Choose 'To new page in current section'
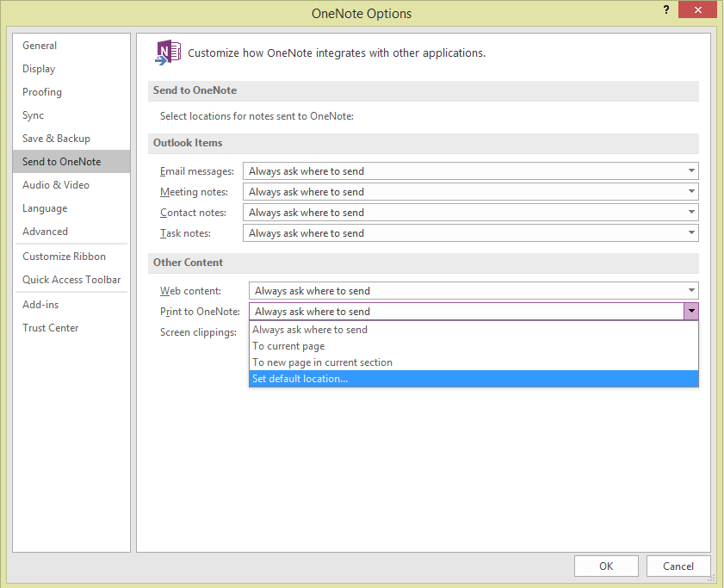 pos(473,362)
